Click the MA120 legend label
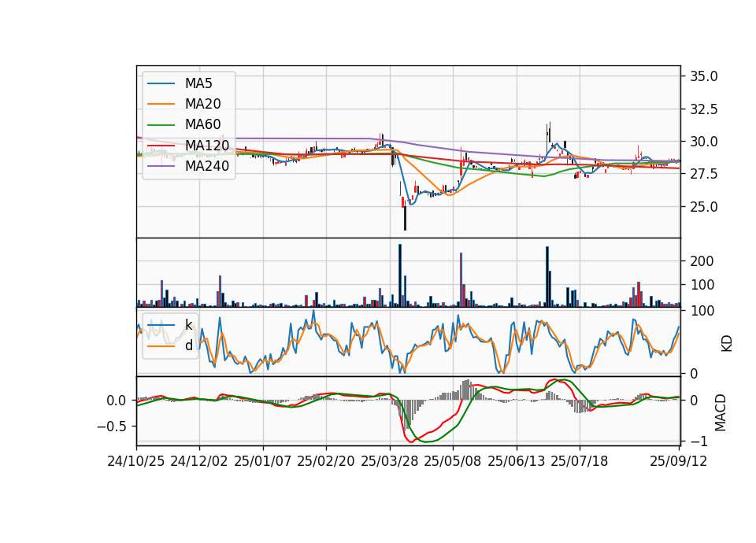Image resolution: width=756 pixels, height=543 pixels. point(207,145)
